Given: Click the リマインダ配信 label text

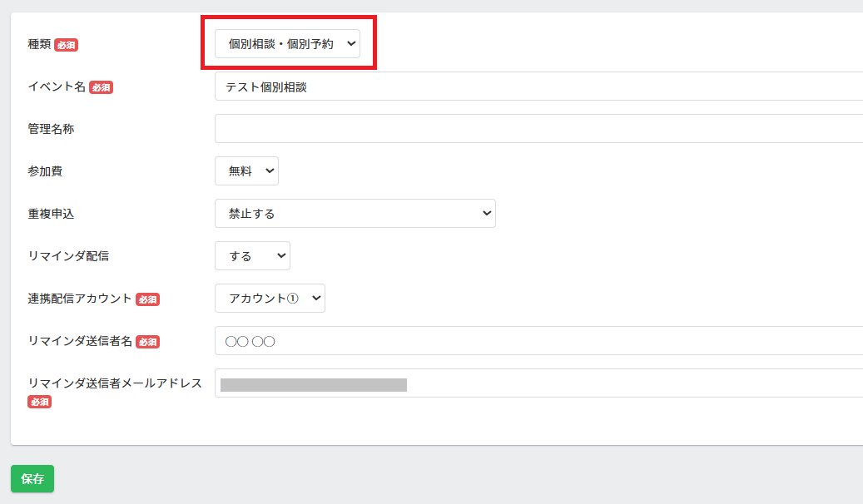Looking at the screenshot, I should (x=68, y=256).
